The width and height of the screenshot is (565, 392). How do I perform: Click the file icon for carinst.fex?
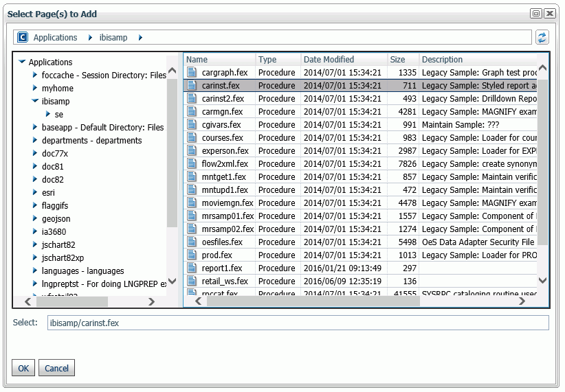coord(192,85)
